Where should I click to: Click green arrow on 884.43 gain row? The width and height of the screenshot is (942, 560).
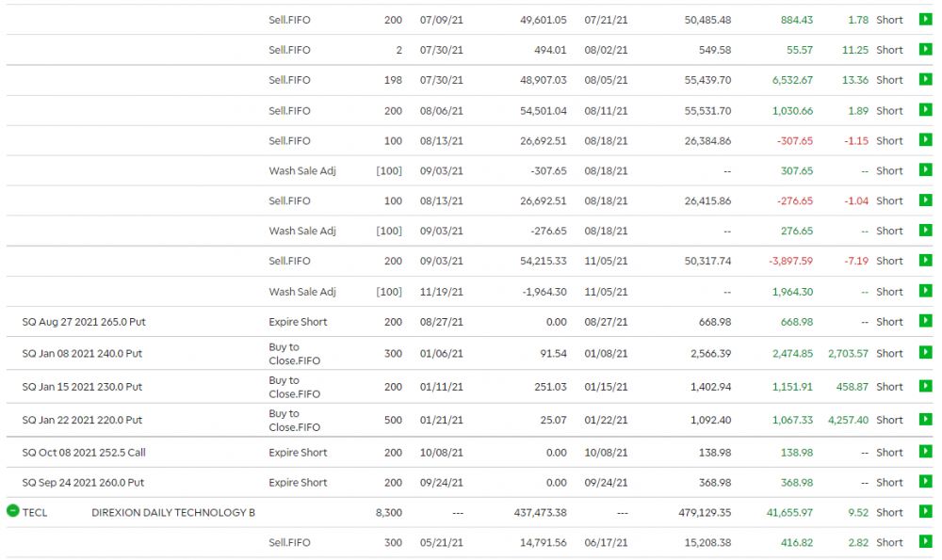[x=924, y=20]
